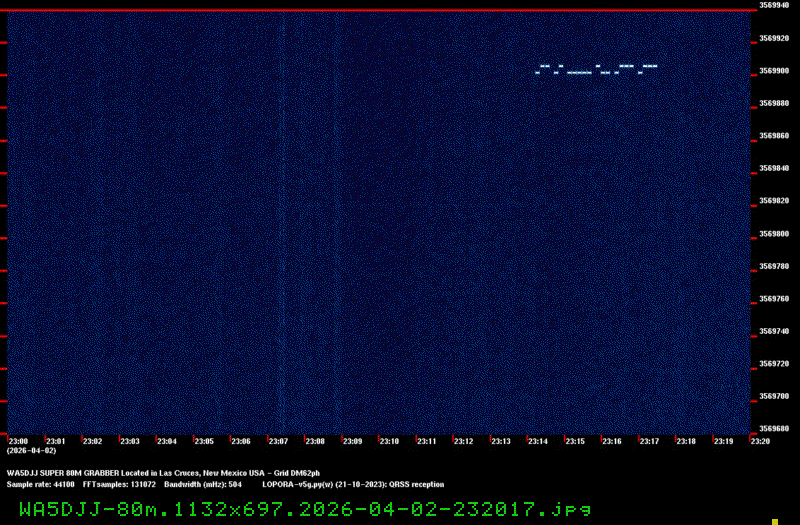Click the 23:14 time axis label
This screenshot has width=800, height=525.
coord(538,441)
